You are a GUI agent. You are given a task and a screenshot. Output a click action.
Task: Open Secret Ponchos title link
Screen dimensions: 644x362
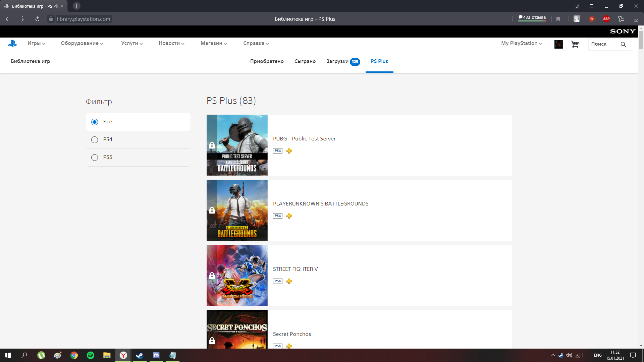[x=292, y=334]
